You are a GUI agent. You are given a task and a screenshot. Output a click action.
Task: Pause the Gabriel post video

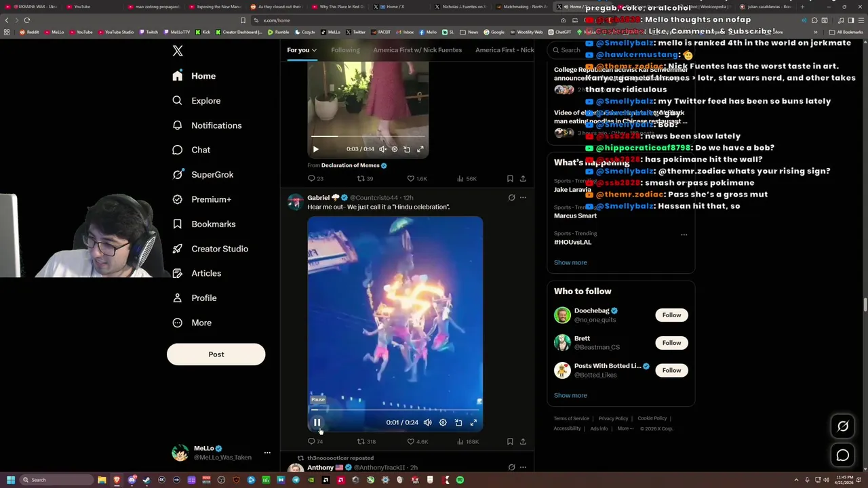pyautogui.click(x=317, y=422)
